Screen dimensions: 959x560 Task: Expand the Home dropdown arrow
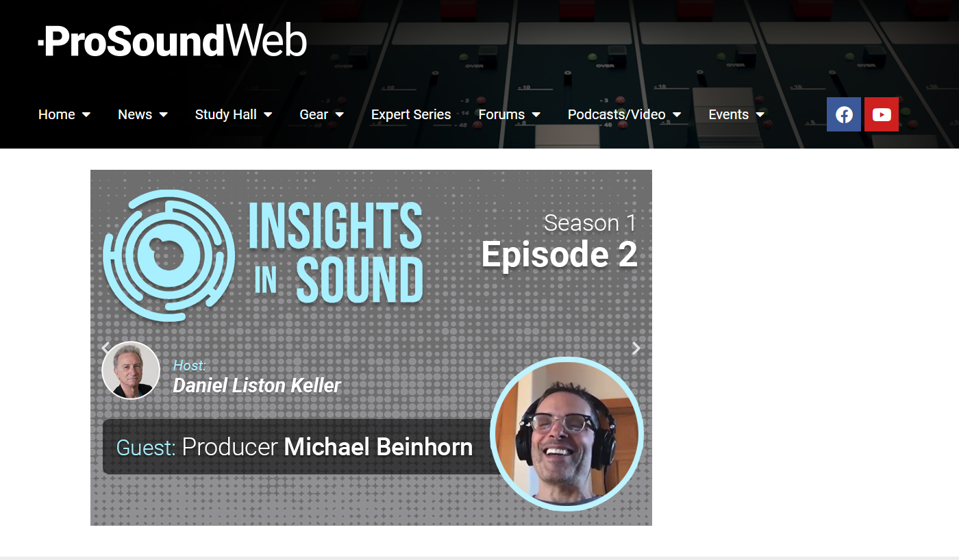point(86,115)
